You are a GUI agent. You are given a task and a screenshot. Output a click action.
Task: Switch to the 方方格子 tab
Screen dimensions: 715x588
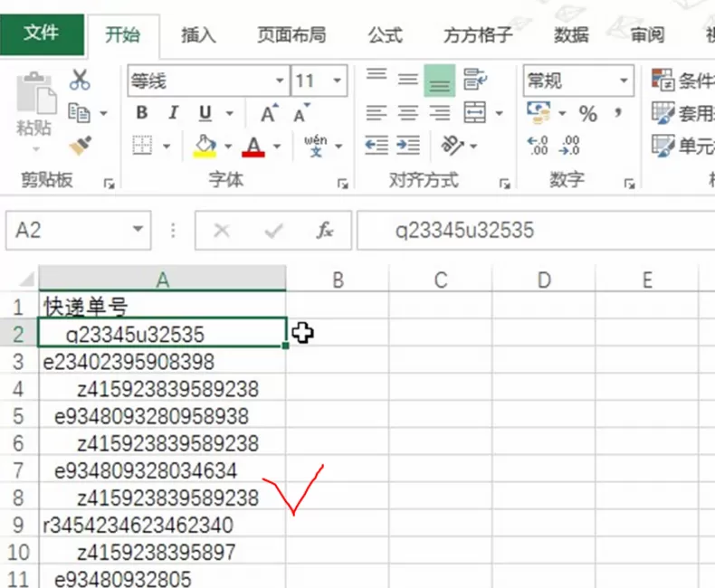478,34
